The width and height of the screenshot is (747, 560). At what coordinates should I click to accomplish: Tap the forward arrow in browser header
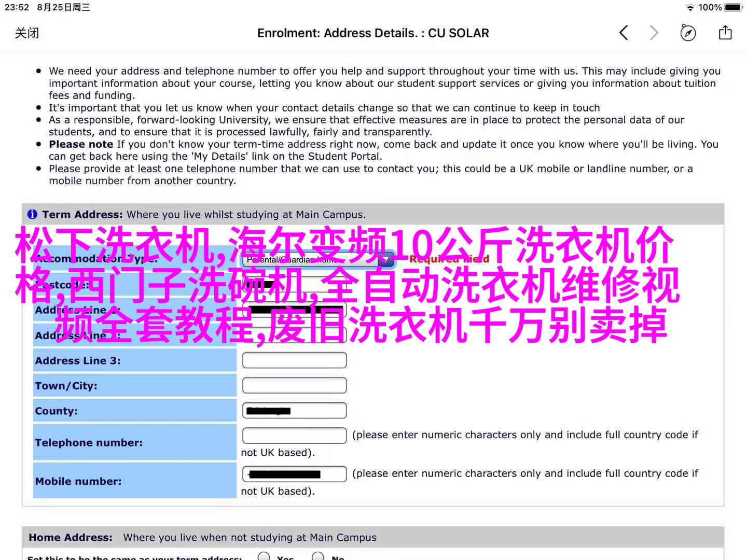[x=654, y=33]
